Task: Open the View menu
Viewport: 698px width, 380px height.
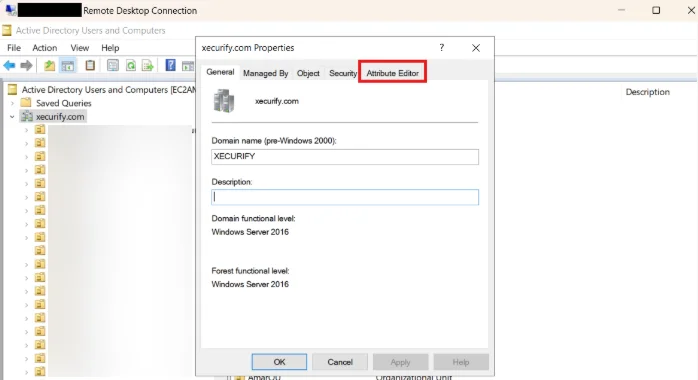Action: 80,48
